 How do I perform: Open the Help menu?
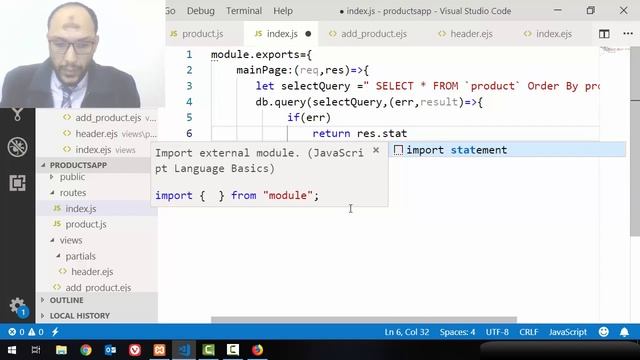coord(283,11)
